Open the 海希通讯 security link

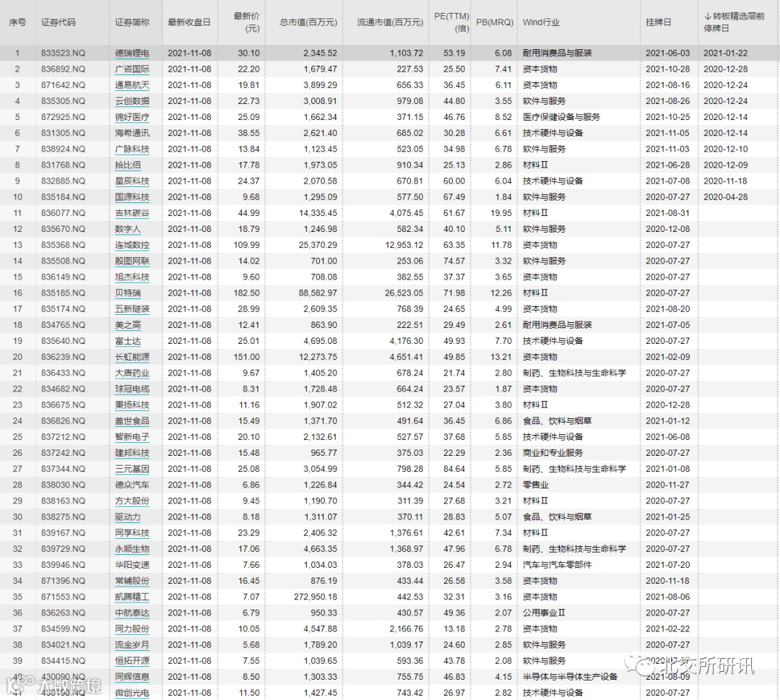tap(132, 133)
